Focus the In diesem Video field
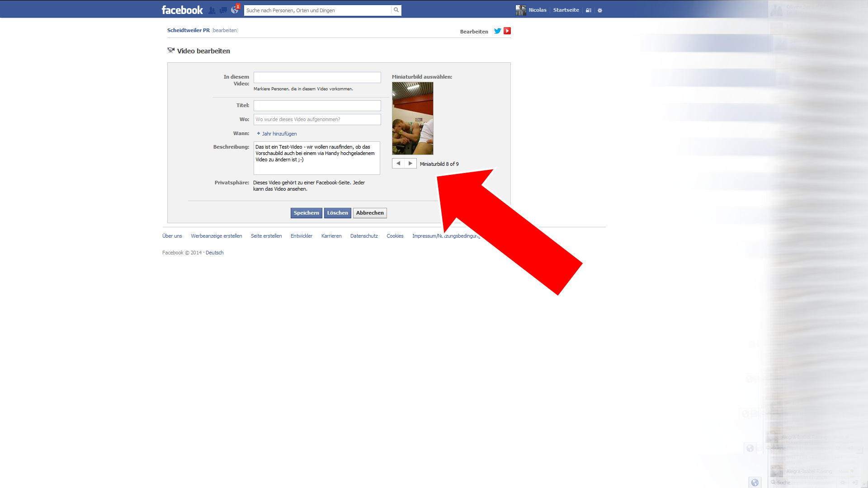The image size is (868, 488). click(x=317, y=77)
